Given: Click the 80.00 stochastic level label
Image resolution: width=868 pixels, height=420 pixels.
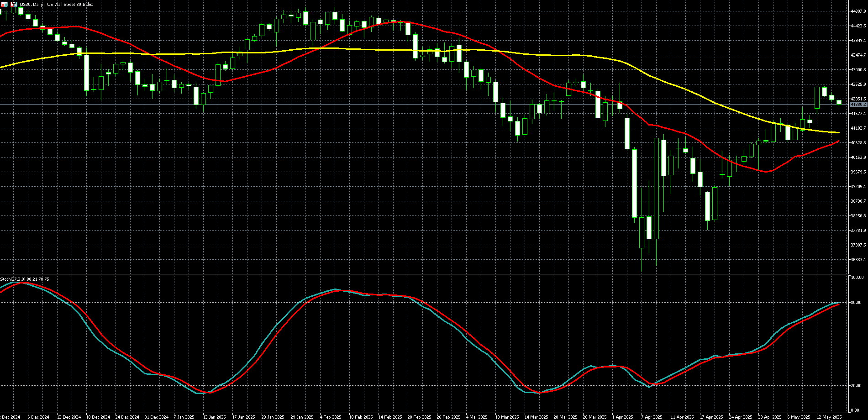Looking at the screenshot, I should 856,303.
